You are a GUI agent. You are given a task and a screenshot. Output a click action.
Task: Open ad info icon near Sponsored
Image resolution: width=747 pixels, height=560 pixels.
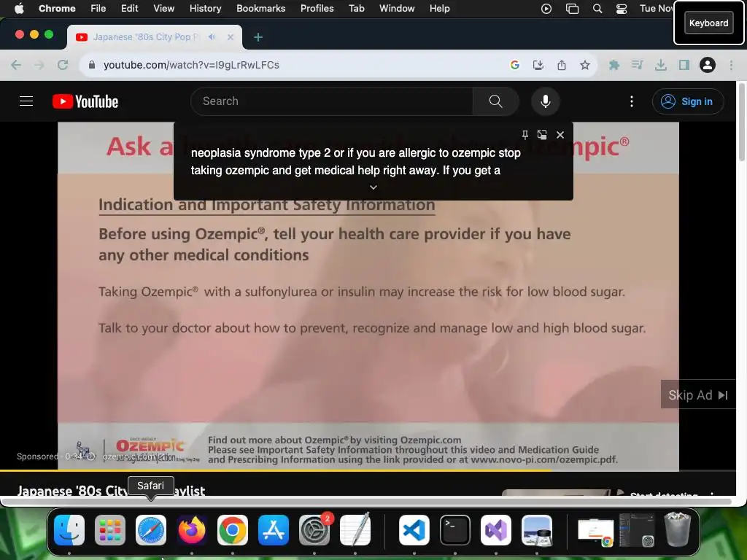click(91, 456)
